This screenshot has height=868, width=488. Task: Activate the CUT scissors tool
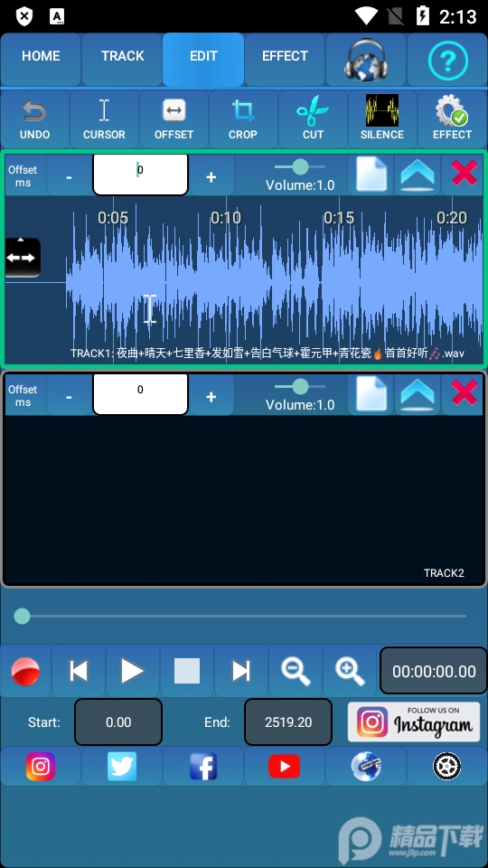313,119
